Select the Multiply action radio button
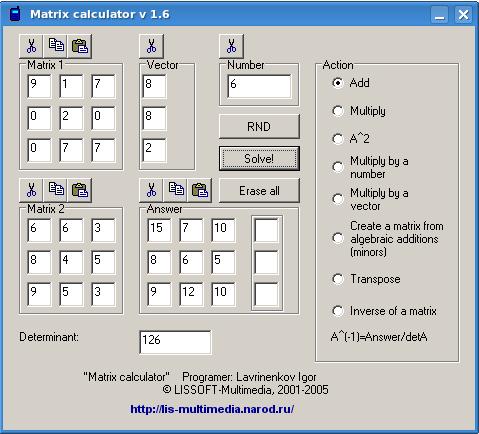Viewport: 479px width, 434px height. pyautogui.click(x=338, y=111)
